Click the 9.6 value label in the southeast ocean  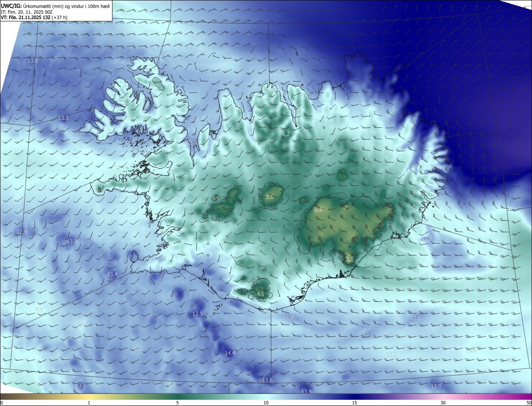click(473, 350)
